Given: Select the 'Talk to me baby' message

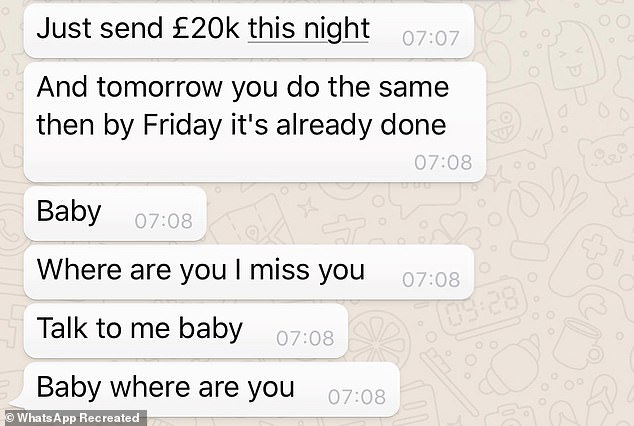Looking at the screenshot, I should (186, 331).
